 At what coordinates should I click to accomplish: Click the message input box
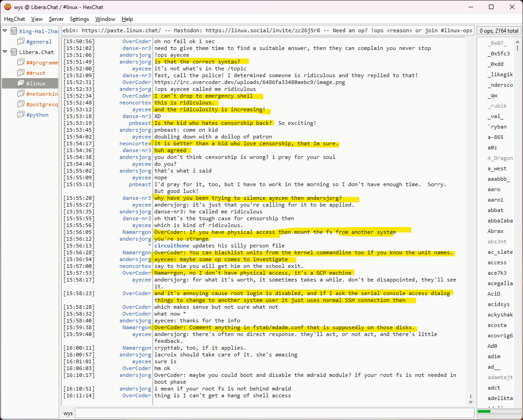(274, 413)
